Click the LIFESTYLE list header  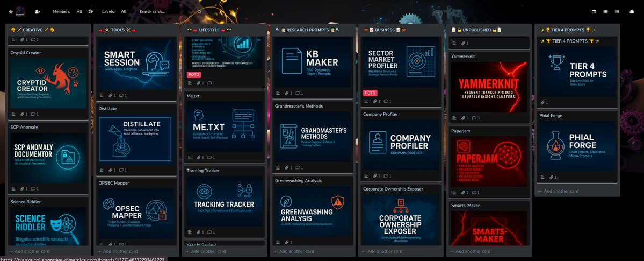[209, 30]
